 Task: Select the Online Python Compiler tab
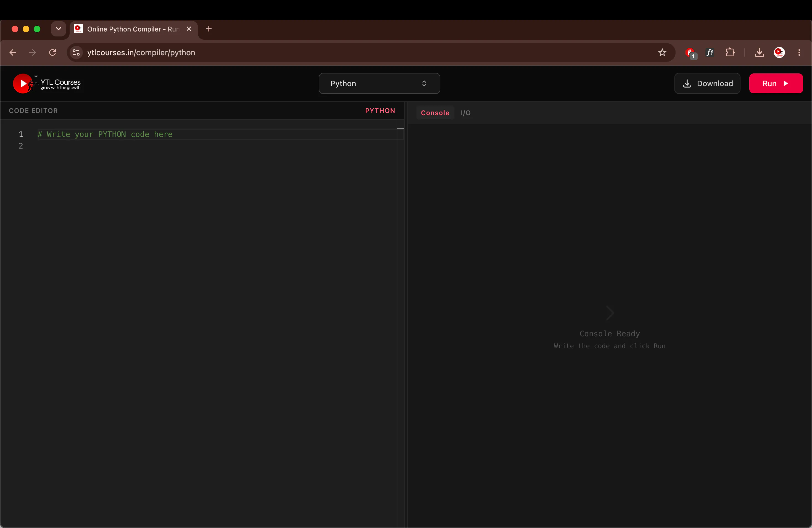click(133, 29)
